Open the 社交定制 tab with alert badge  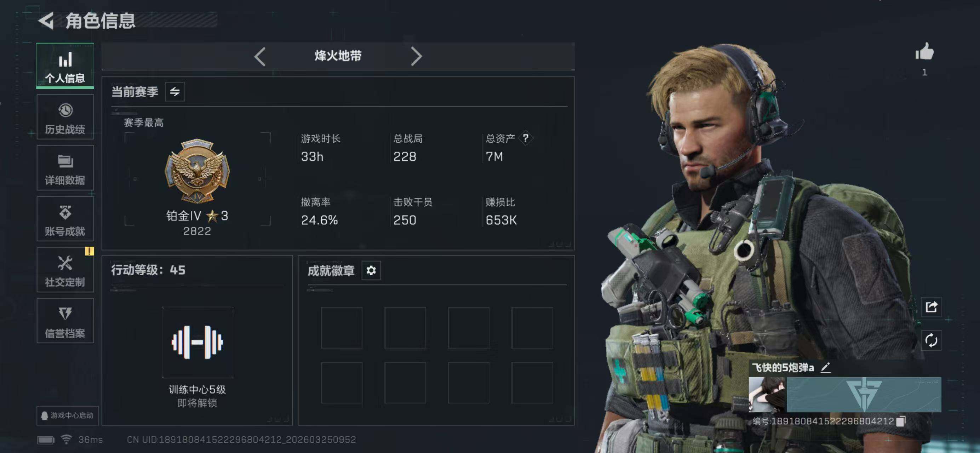coord(65,270)
